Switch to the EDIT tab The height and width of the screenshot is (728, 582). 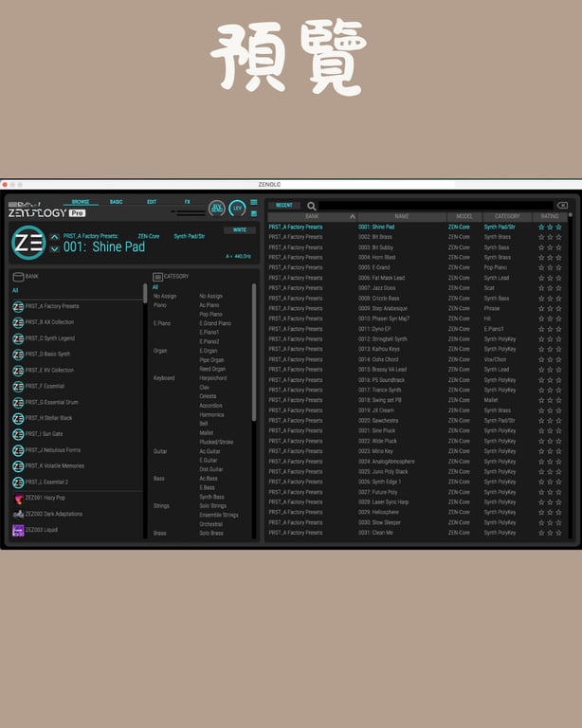152,202
